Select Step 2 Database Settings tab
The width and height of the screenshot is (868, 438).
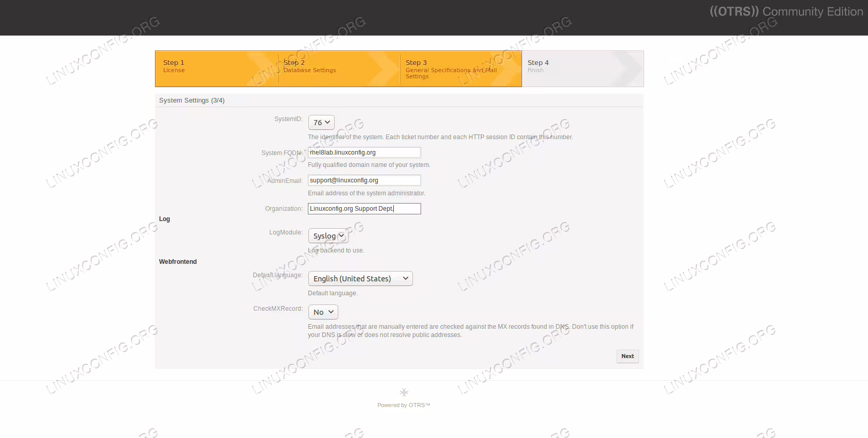point(339,69)
